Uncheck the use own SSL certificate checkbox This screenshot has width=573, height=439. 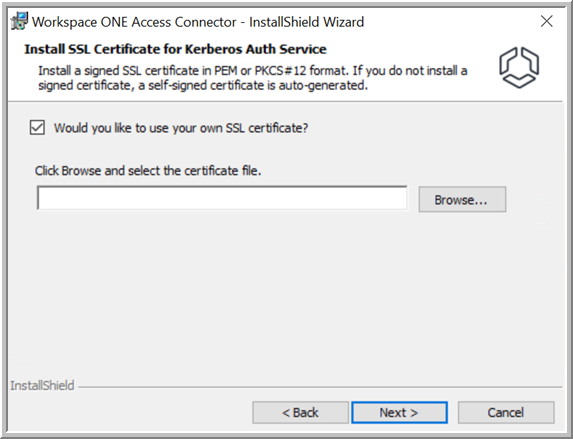pyautogui.click(x=37, y=128)
